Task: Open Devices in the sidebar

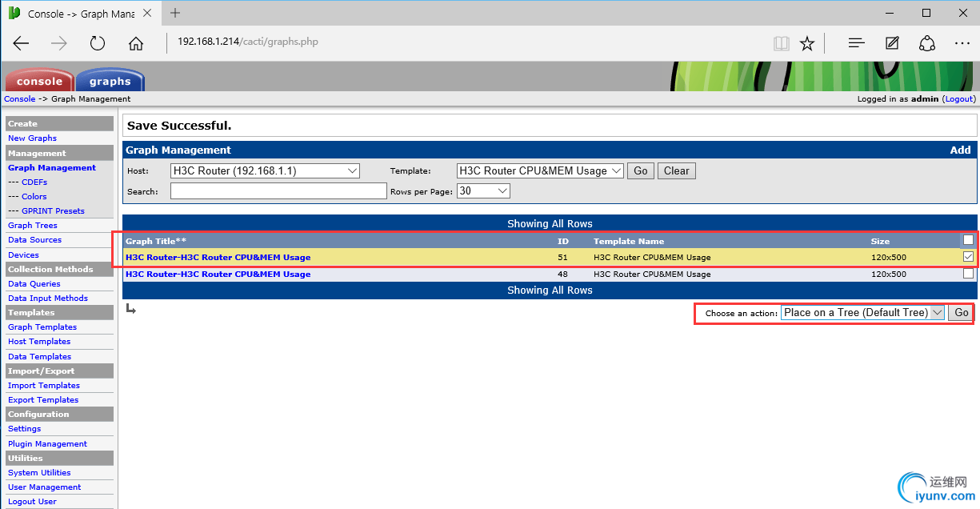Action: (x=23, y=255)
